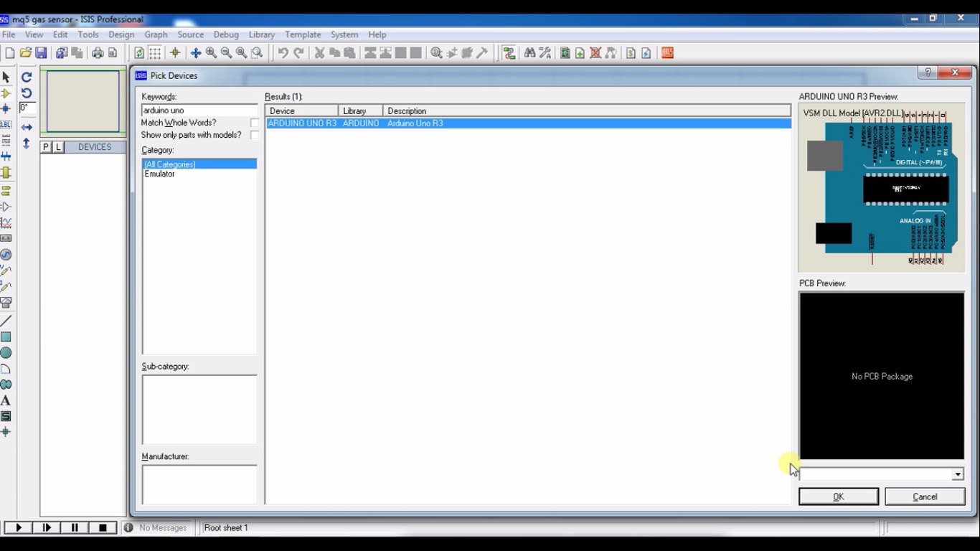The width and height of the screenshot is (980, 551).
Task: Click the Redraw display refresh icon
Action: click(x=139, y=53)
